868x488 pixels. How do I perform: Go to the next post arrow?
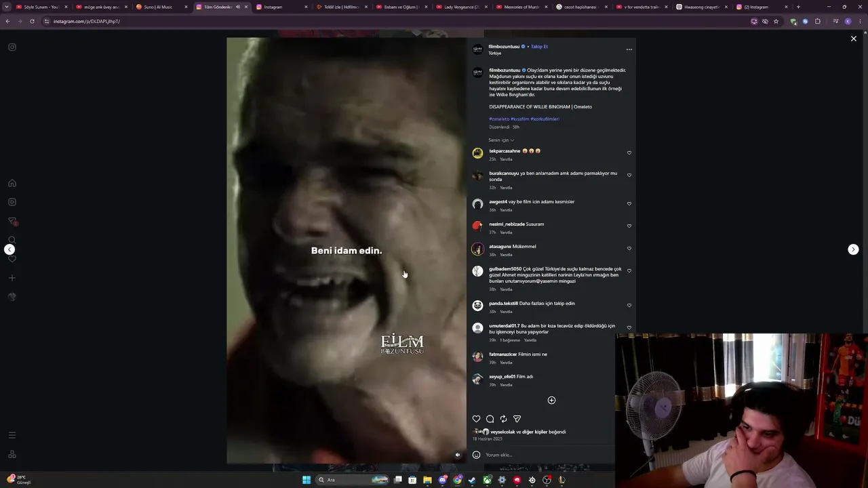point(853,249)
